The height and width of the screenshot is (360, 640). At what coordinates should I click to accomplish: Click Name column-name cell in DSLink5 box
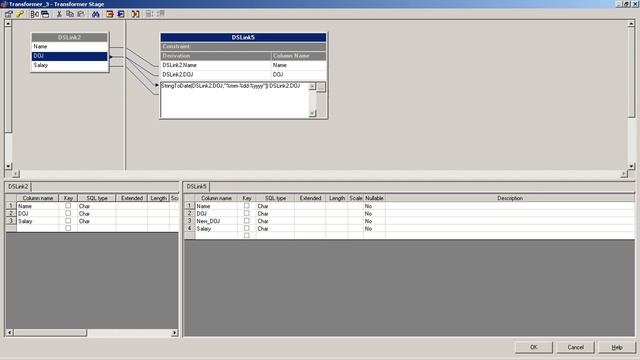click(299, 65)
